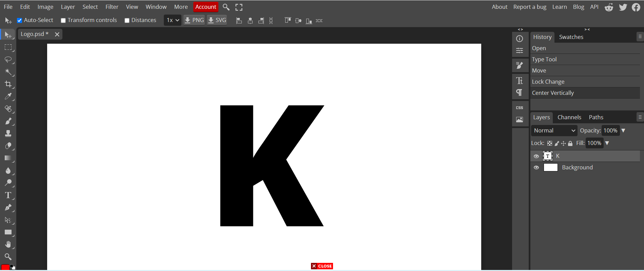Select the Pen tool
This screenshot has width=644, height=271.
[x=8, y=207]
